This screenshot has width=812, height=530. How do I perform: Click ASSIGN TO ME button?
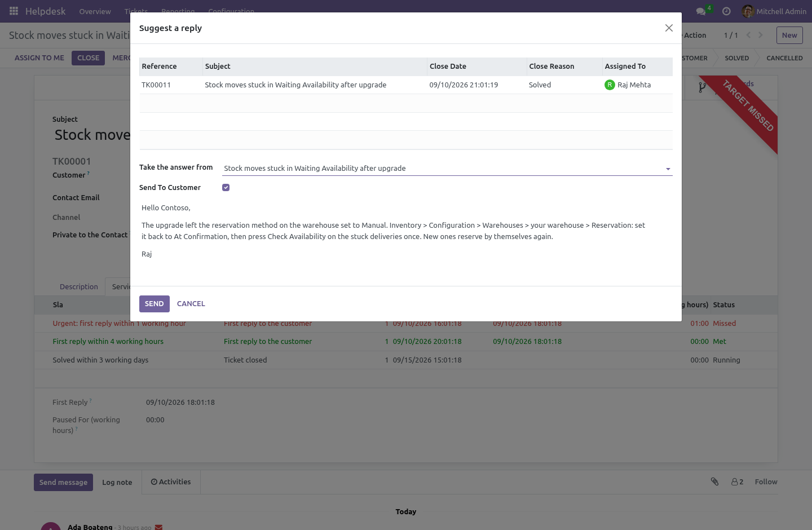[x=39, y=58]
